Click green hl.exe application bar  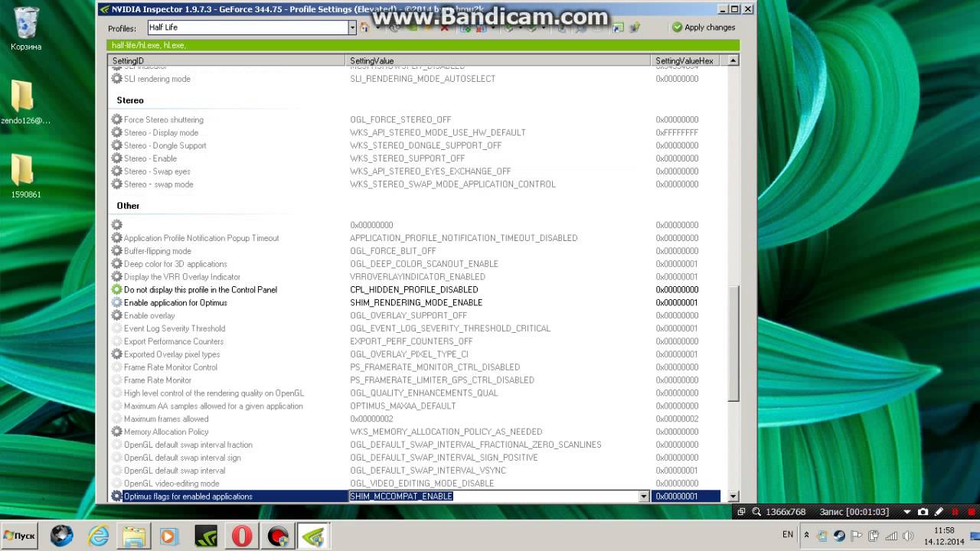423,45
